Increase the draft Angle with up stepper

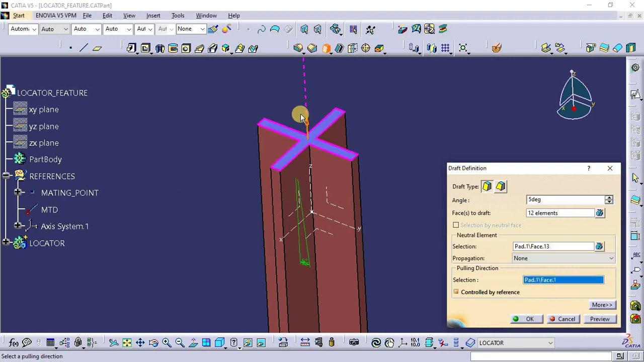[609, 198]
